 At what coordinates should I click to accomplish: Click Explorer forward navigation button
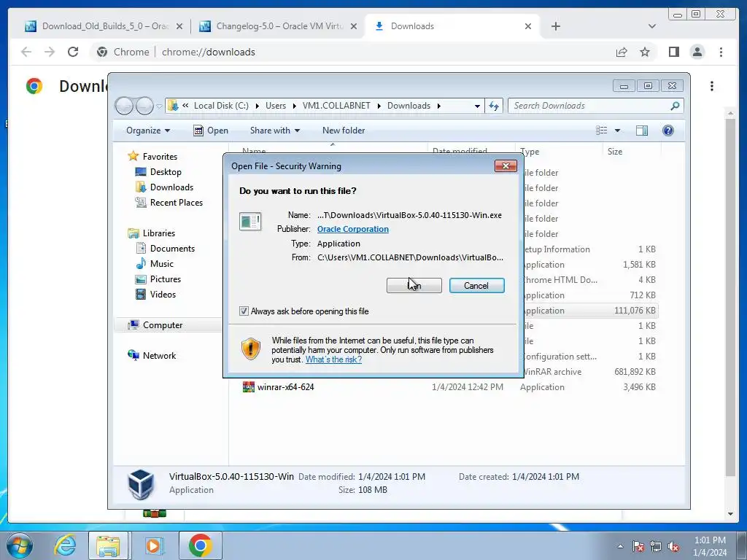[144, 106]
